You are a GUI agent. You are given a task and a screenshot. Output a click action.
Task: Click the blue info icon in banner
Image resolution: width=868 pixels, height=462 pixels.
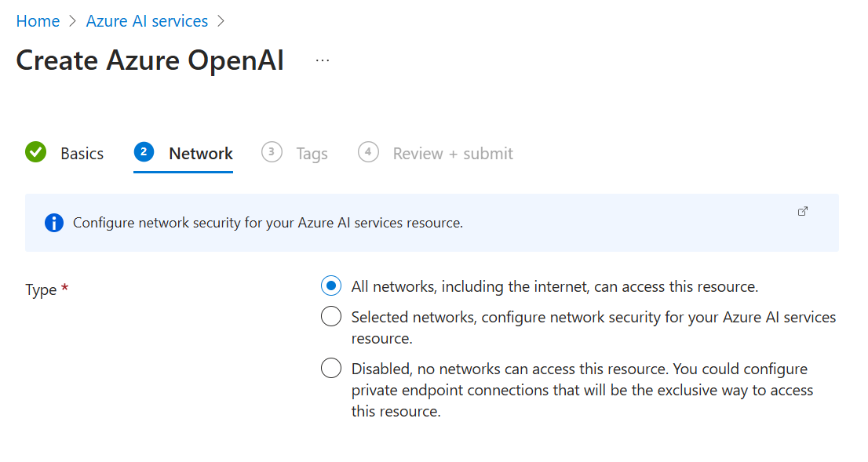pyautogui.click(x=53, y=223)
